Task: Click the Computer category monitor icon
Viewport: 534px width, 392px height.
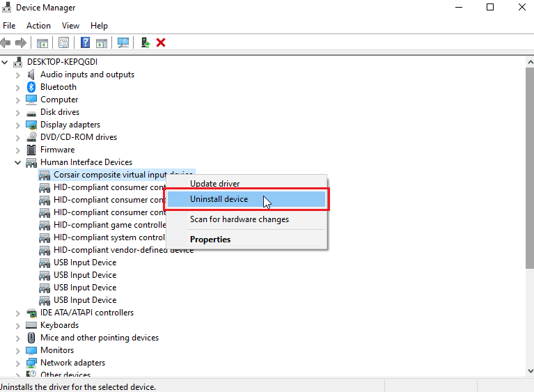Action: tap(31, 100)
